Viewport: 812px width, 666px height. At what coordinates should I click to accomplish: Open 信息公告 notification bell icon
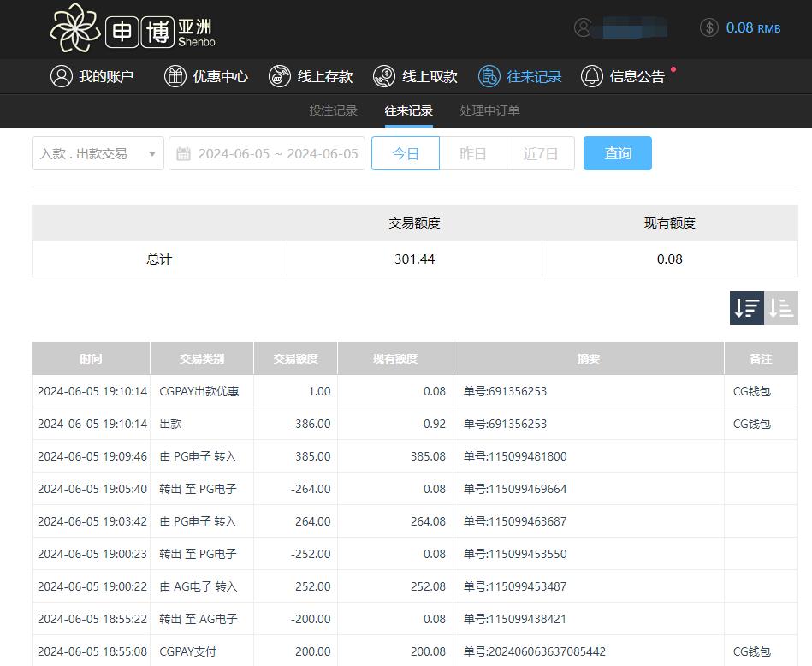[x=592, y=76]
